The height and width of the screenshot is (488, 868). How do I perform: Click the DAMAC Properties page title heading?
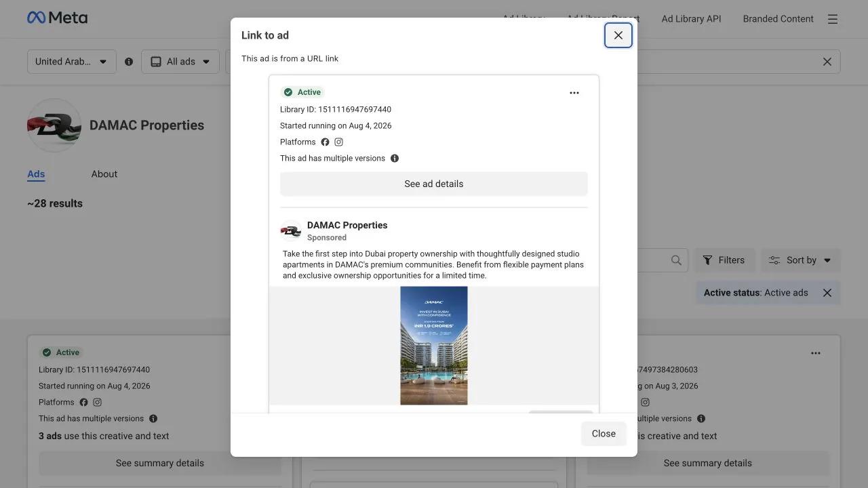(x=146, y=125)
